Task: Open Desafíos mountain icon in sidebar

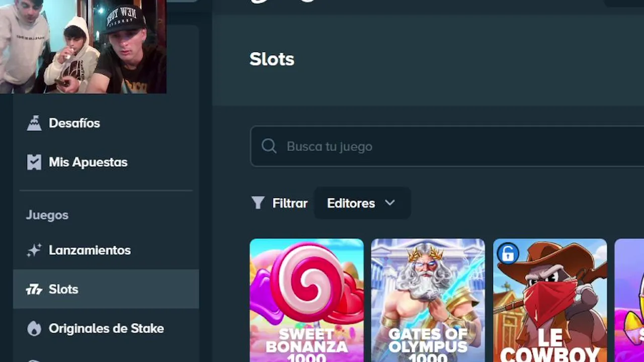Action: tap(34, 123)
